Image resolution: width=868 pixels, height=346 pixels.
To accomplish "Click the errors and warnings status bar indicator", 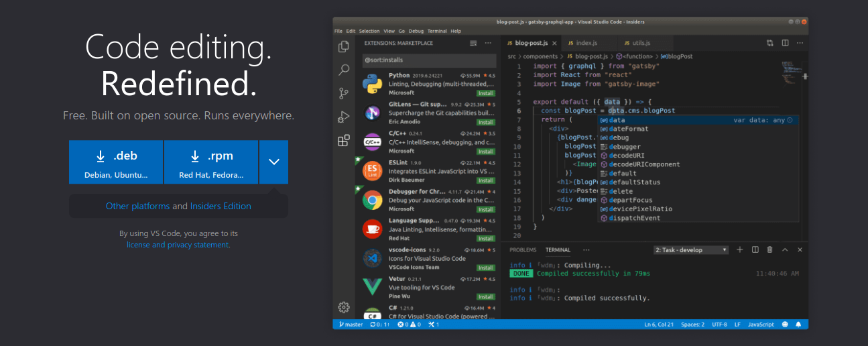I will [x=409, y=325].
